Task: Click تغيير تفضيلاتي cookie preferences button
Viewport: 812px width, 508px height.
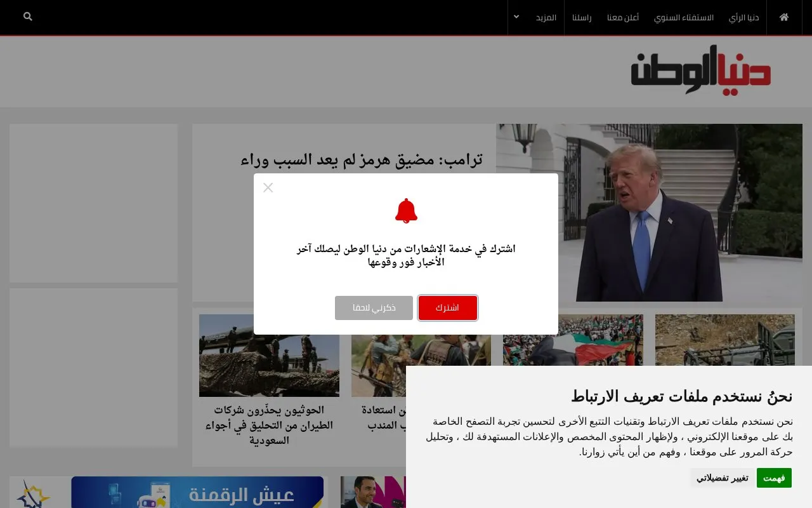Action: (x=723, y=478)
